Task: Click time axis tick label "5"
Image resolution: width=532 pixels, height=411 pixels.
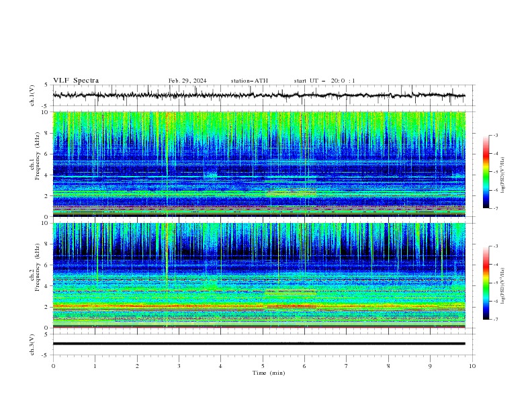Action: (263, 366)
